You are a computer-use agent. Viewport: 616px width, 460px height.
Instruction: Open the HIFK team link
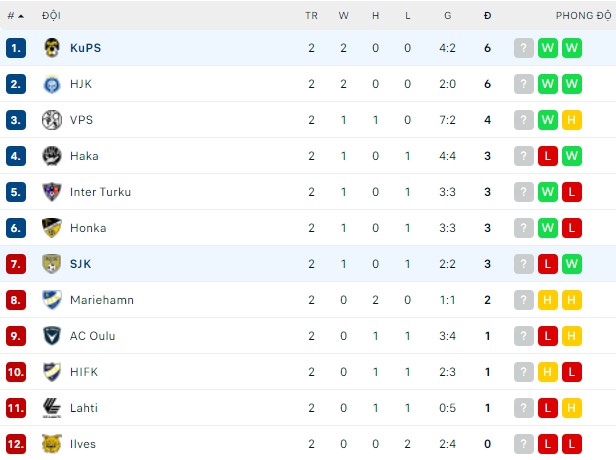[84, 372]
